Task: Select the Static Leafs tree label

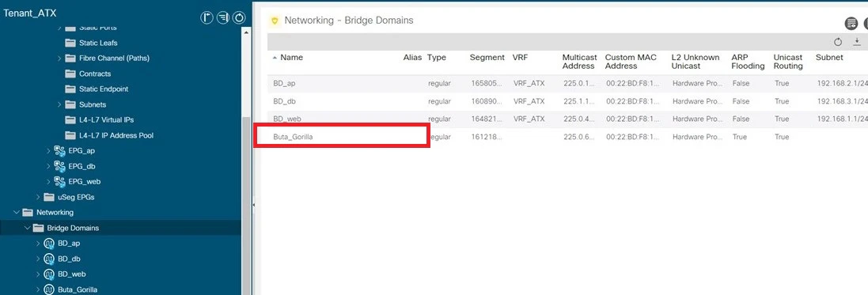Action: click(98, 43)
